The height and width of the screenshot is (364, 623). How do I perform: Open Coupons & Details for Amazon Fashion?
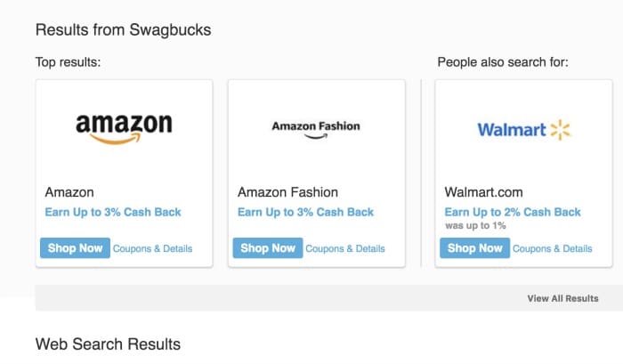(x=345, y=249)
